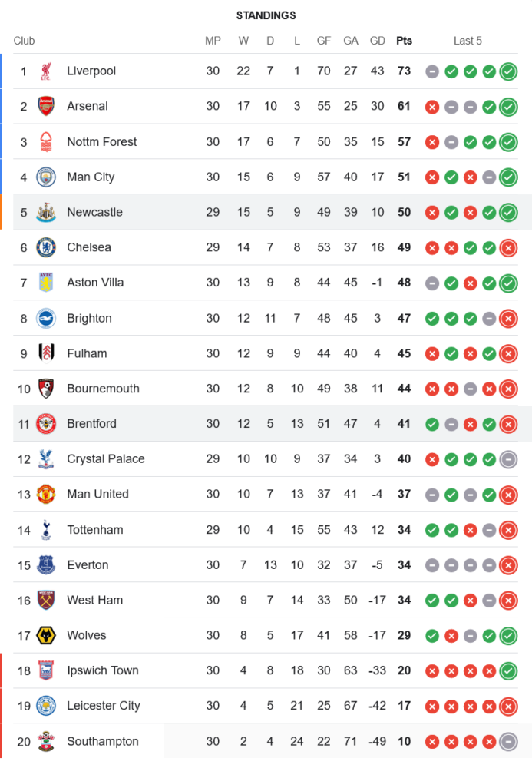Click the Chelsea club crest
Viewport: 532px width, 768px height.
[x=46, y=247]
